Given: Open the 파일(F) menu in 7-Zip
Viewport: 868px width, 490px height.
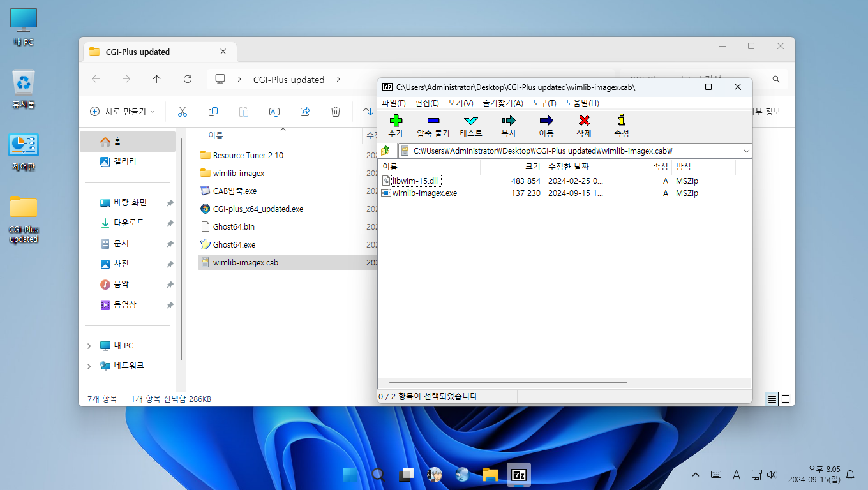Looking at the screenshot, I should pos(394,103).
